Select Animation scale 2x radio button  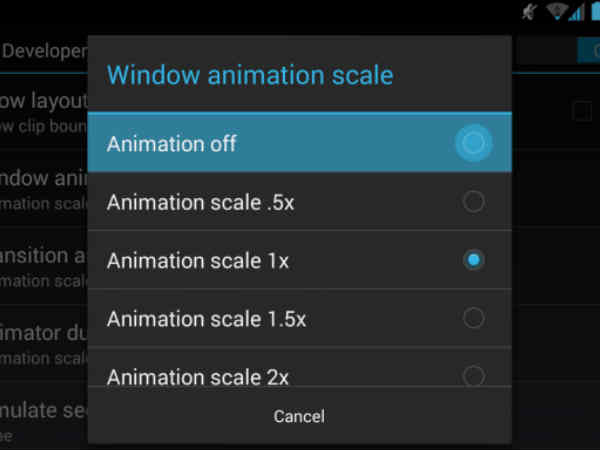[474, 375]
